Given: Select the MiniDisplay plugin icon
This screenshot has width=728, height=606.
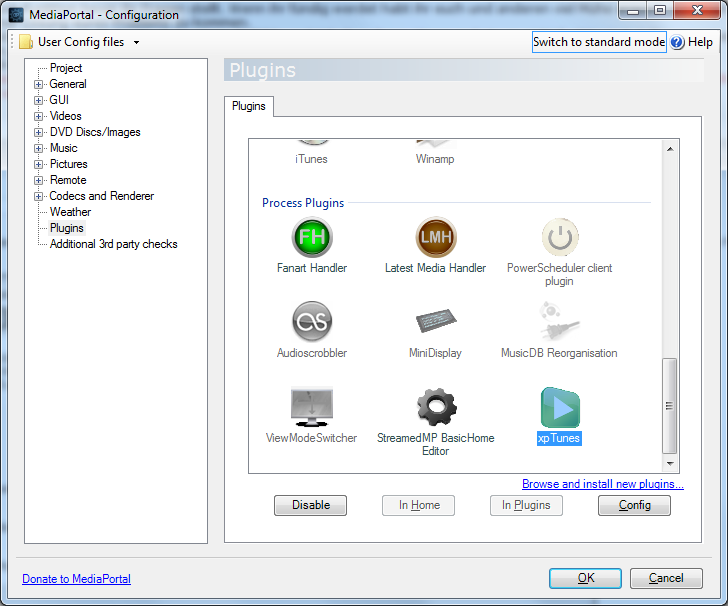Looking at the screenshot, I should coord(436,320).
